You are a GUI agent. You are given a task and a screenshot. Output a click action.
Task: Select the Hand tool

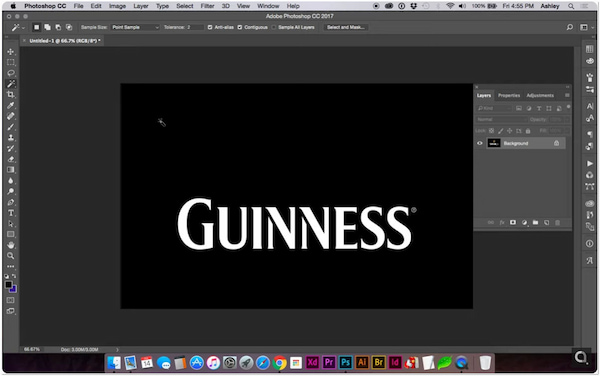coord(11,245)
